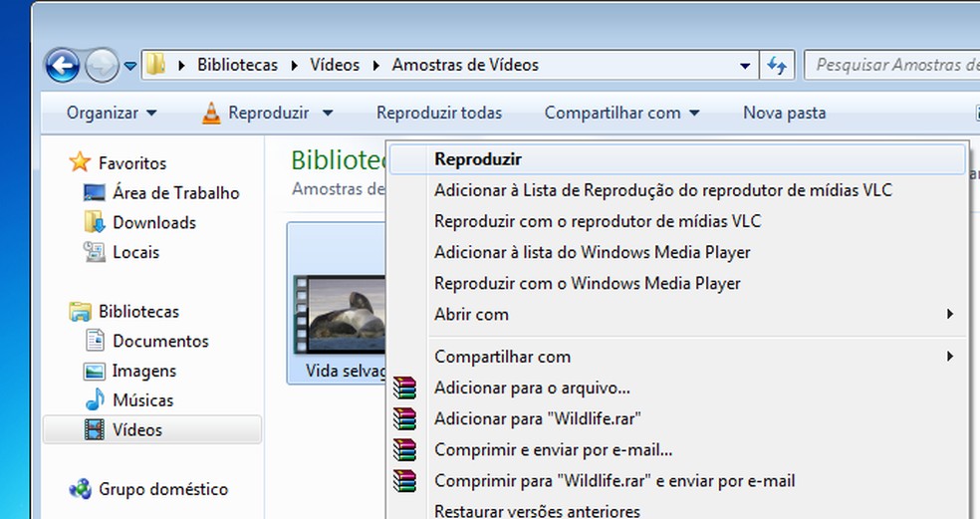Open the Reproduzir toolbar dropdown arrow
The width and height of the screenshot is (980, 519).
pos(328,114)
